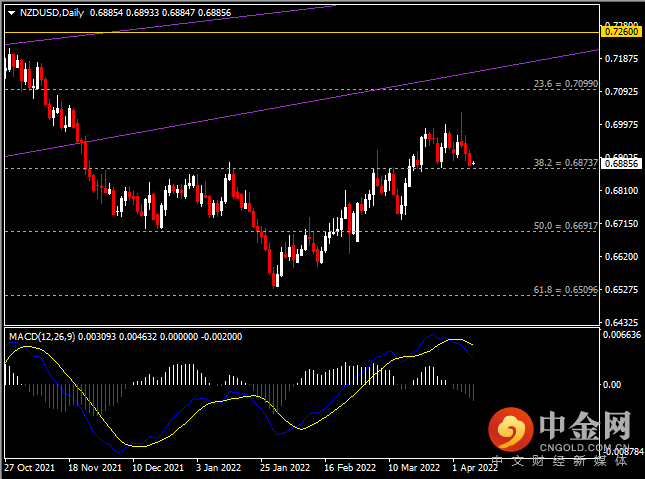Click the orange CNGOLD logo icon
Image resolution: width=645 pixels, height=479 pixels.
[x=511, y=431]
